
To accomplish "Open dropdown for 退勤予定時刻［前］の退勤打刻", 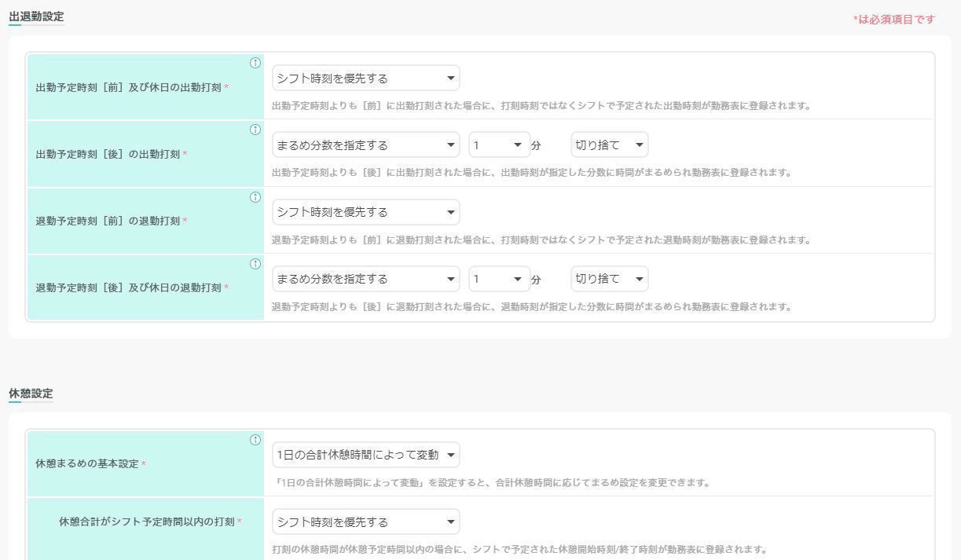I will click(x=365, y=212).
